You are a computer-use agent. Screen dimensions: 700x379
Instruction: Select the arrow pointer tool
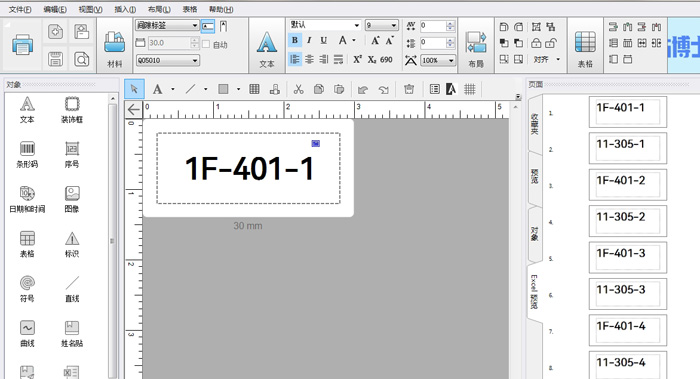click(134, 89)
